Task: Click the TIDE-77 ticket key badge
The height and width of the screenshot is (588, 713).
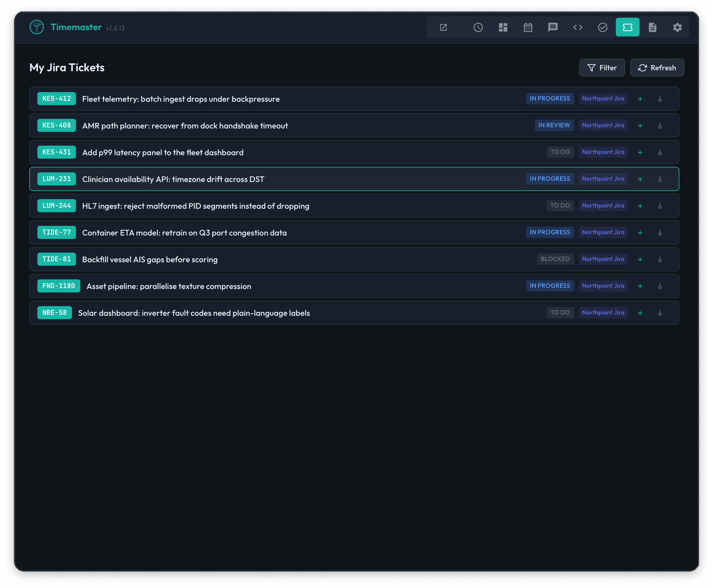Action: 57,232
